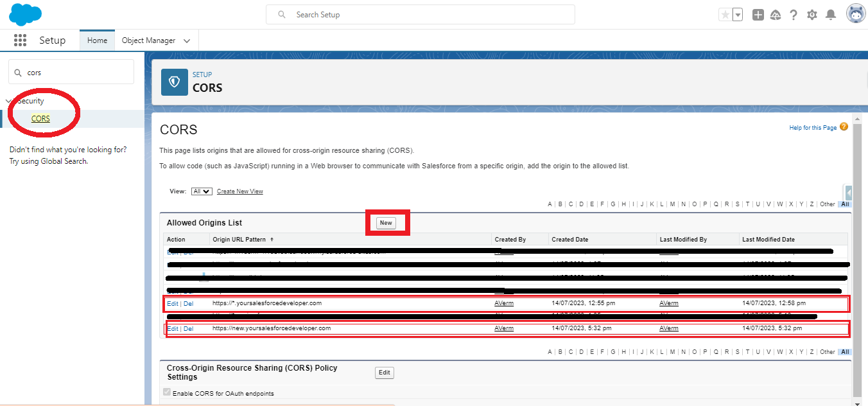Click Edit in CORS Policy Settings
868x406 pixels.
pos(385,373)
